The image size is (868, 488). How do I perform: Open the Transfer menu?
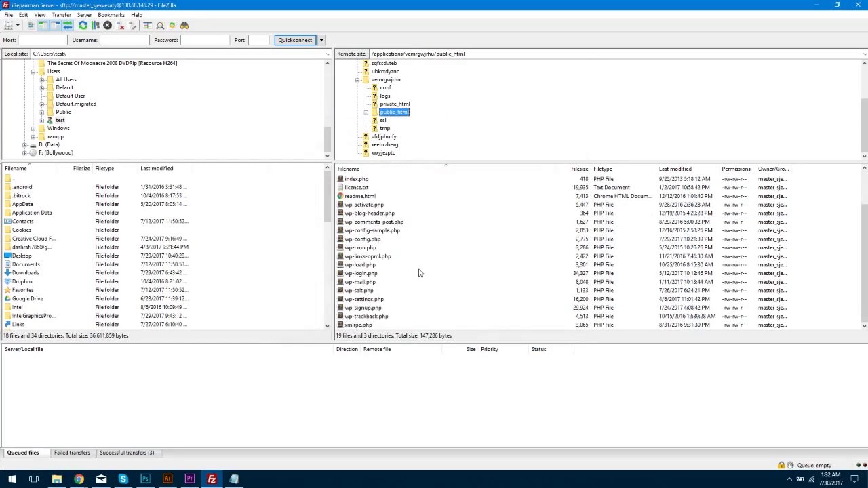61,15
